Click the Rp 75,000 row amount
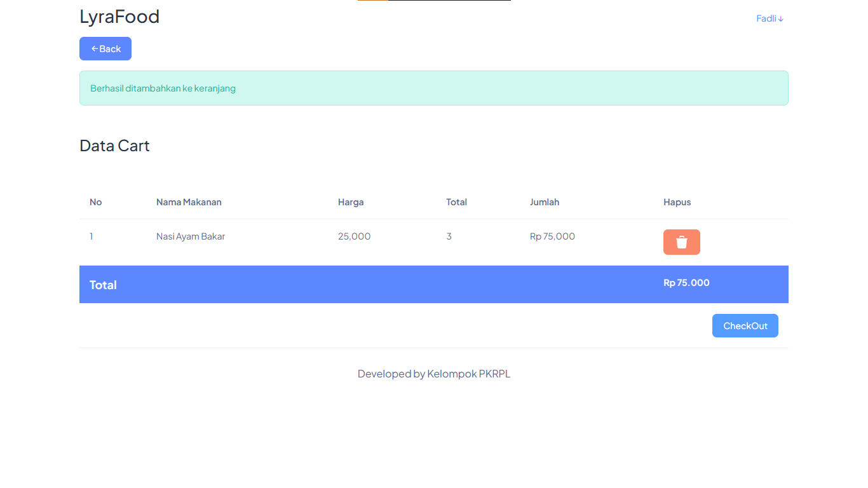Viewport: 868px width, 488px height. (x=552, y=236)
